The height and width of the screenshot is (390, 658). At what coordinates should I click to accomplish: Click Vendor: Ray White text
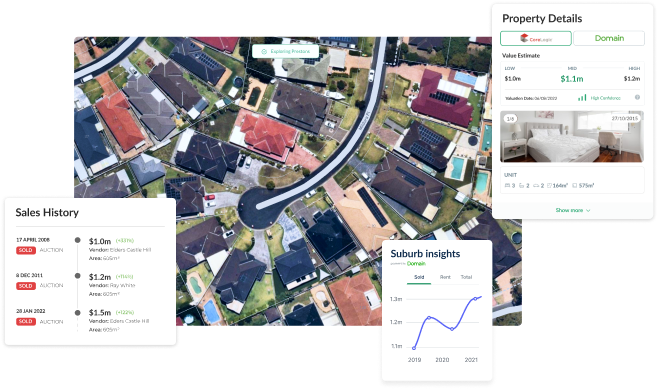coord(112,285)
